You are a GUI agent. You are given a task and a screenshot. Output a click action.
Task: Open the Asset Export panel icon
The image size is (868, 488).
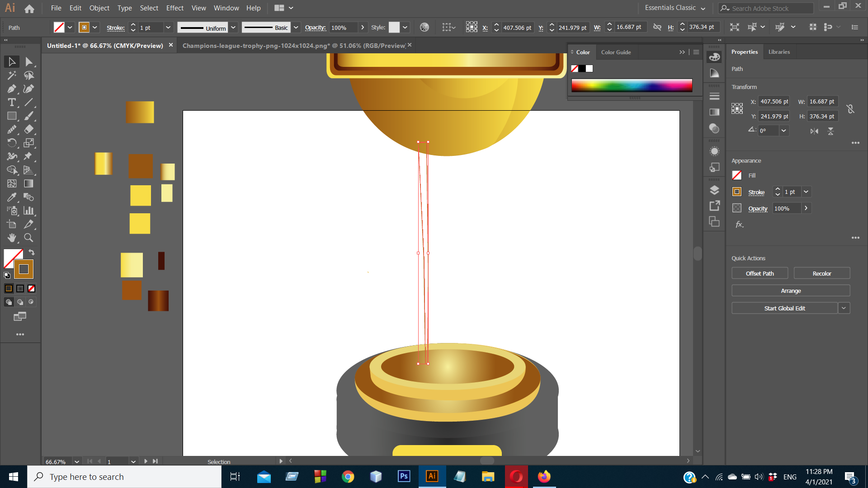pyautogui.click(x=714, y=206)
